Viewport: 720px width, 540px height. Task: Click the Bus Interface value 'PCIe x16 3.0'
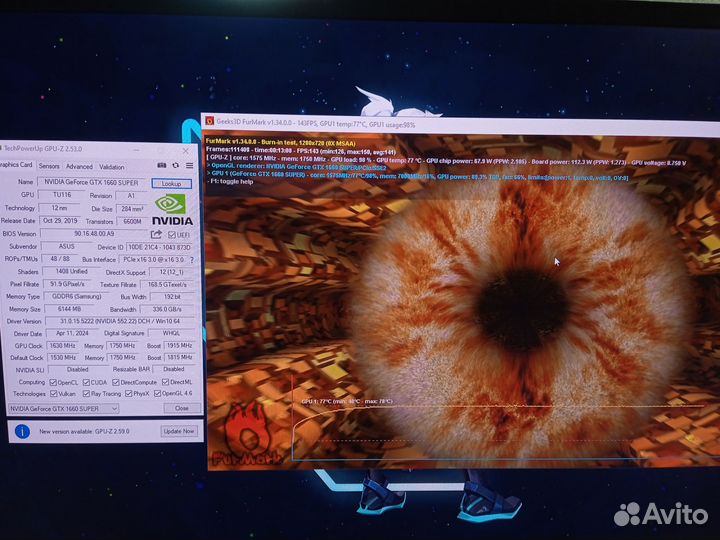point(153,259)
